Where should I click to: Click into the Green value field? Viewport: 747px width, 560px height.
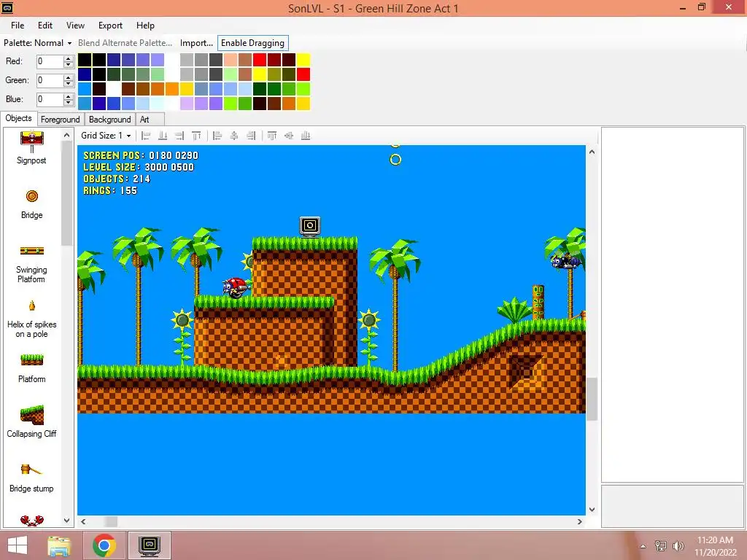50,80
